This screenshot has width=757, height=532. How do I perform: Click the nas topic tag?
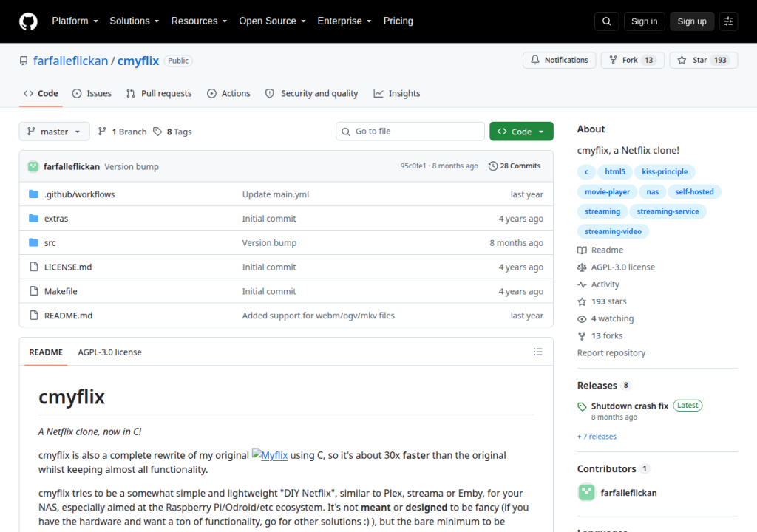(652, 191)
